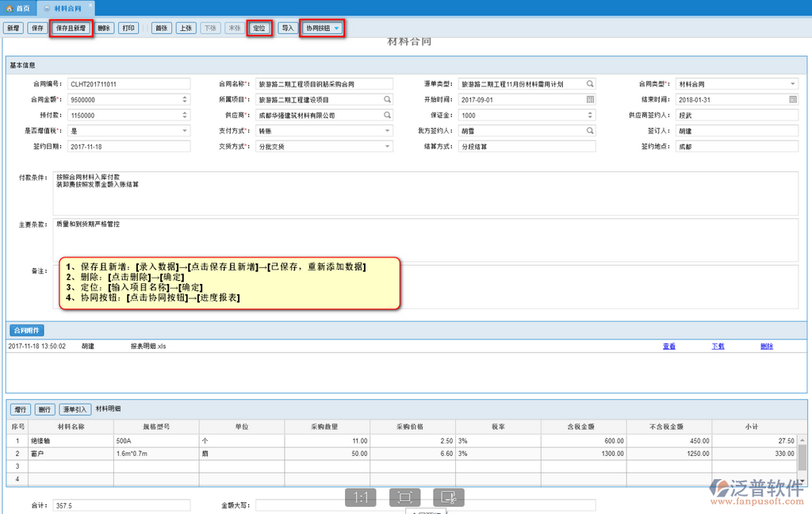
Task: Open the 支付方式 dropdown
Action: click(x=387, y=131)
